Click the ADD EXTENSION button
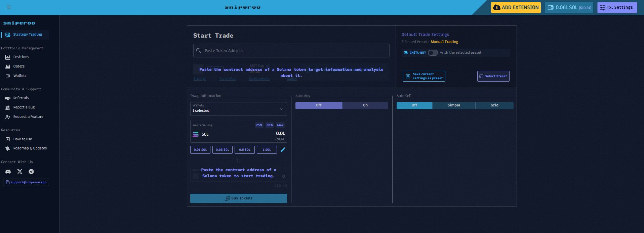 coord(516,7)
